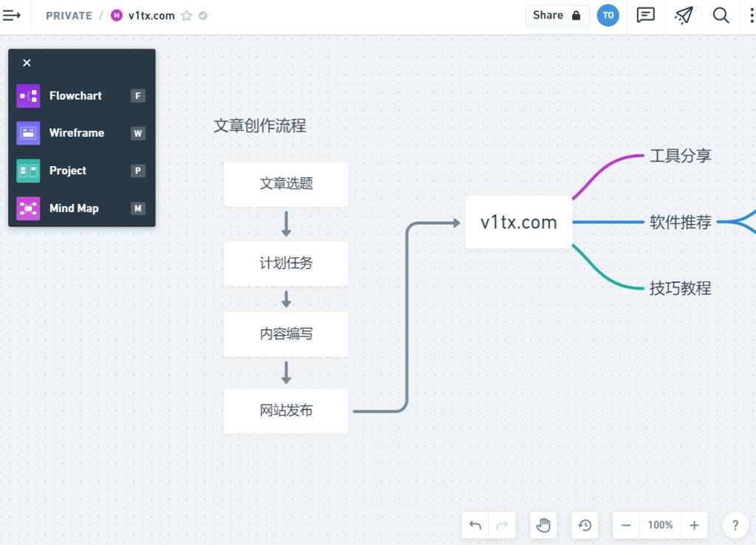The image size is (756, 545).
Task: Click the v1tx.com document title
Action: click(151, 16)
